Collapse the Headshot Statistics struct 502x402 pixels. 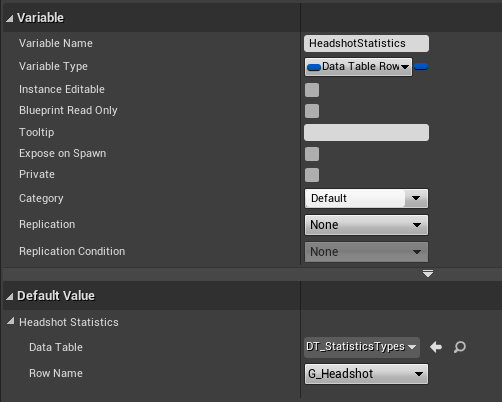pyautogui.click(x=11, y=321)
